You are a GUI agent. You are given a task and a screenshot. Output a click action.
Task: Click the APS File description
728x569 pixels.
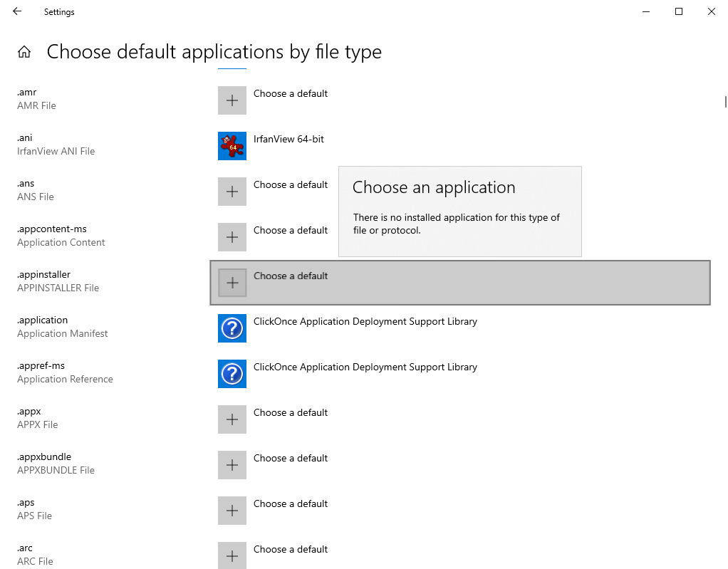[34, 516]
